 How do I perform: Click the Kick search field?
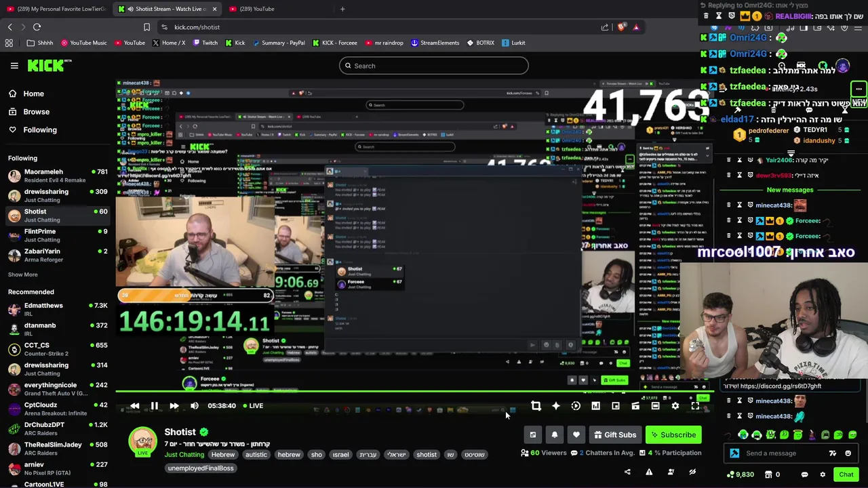(x=434, y=66)
